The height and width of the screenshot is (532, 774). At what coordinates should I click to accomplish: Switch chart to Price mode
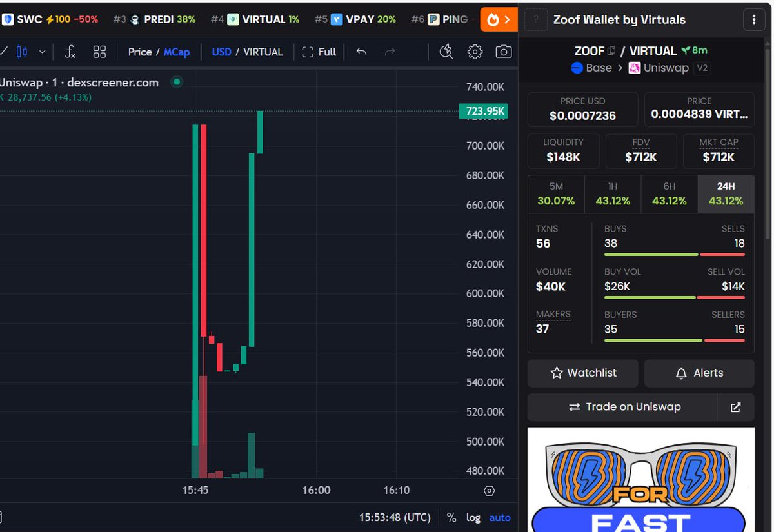pyautogui.click(x=139, y=52)
